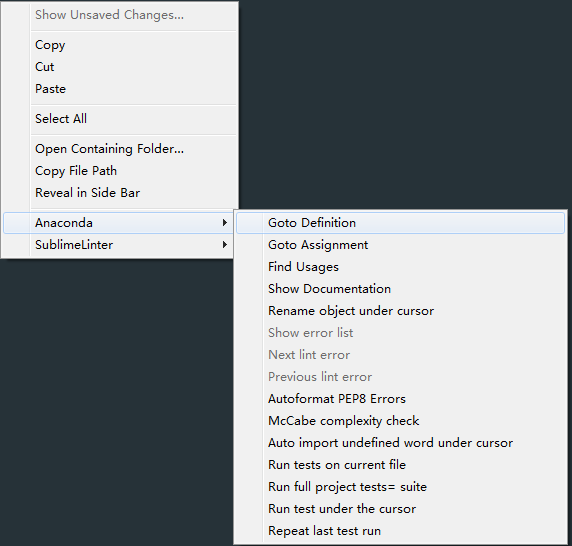
Task: Run Autoformat PEP8 Errors
Action: coord(400,399)
